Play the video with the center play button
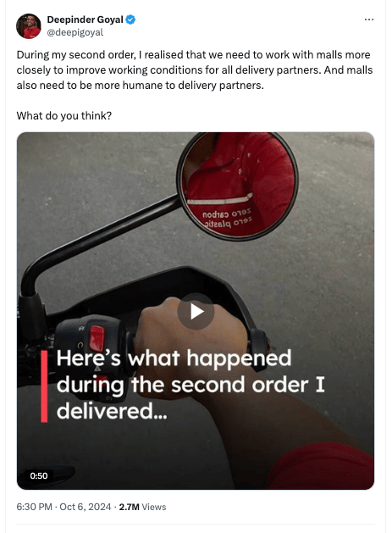The width and height of the screenshot is (392, 533). click(x=196, y=311)
